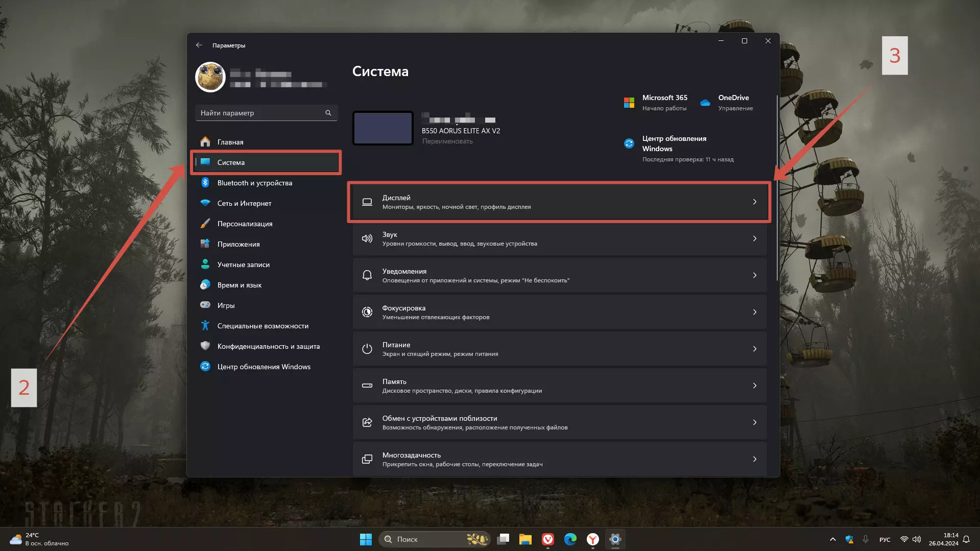Open the Дисплей settings row
Viewport: 980px width, 551px height.
coord(560,202)
